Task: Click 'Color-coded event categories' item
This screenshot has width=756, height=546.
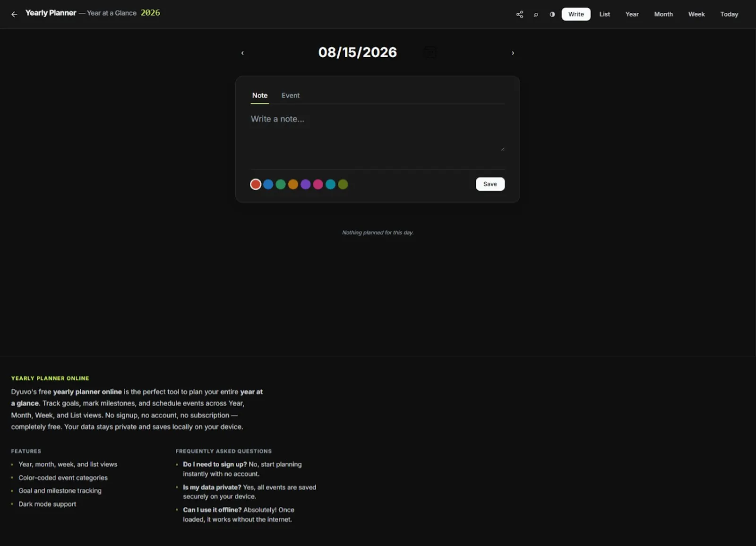Action: [63, 478]
